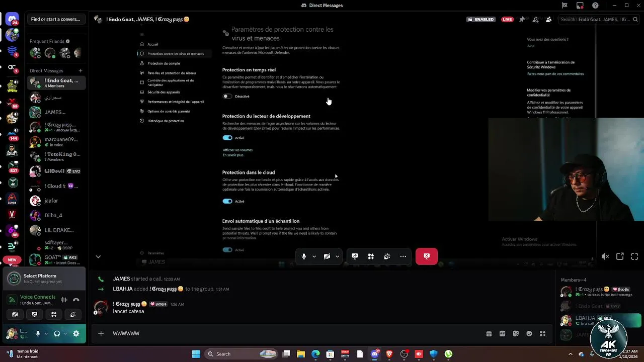
Task: Open the upload plus button in chat
Action: (x=101, y=333)
